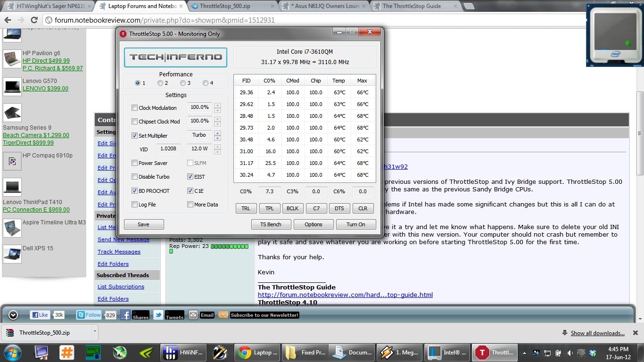Click the DTS button
Image resolution: width=644 pixels, height=362 pixels.
[339, 208]
